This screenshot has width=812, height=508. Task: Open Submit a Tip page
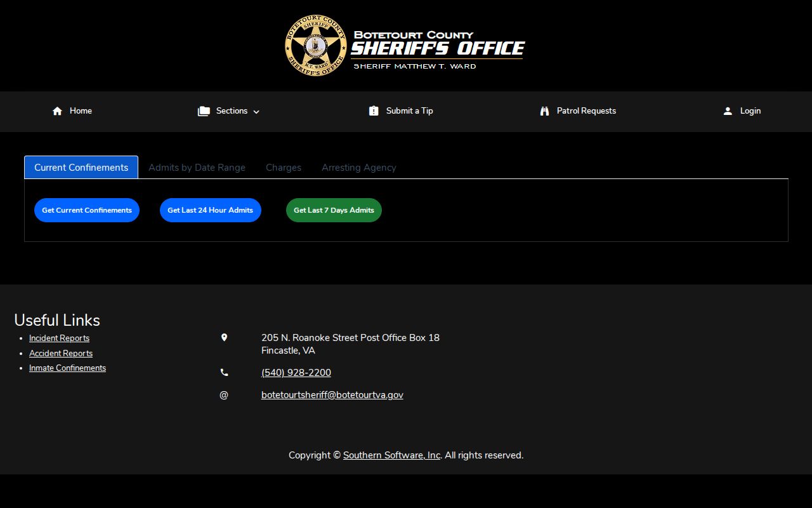click(410, 111)
